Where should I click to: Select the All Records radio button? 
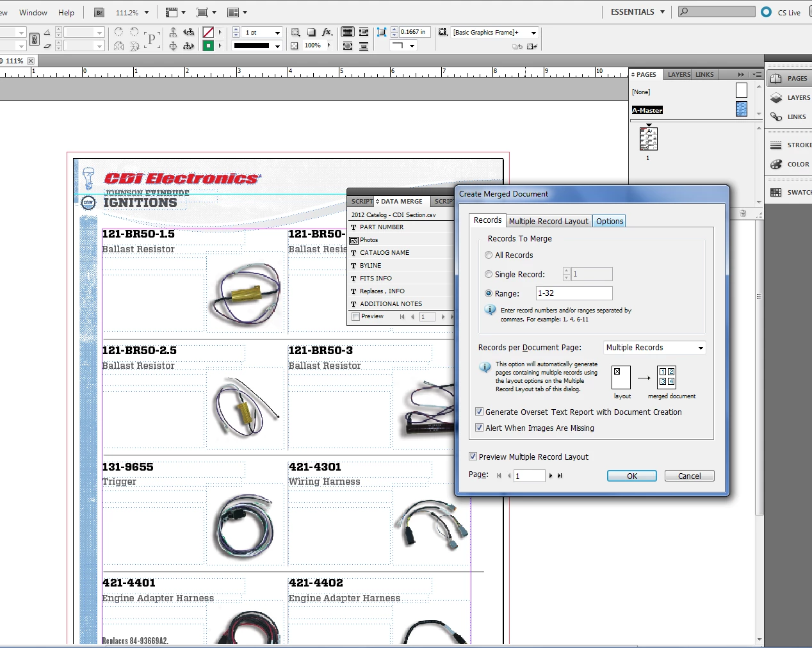pyautogui.click(x=489, y=255)
